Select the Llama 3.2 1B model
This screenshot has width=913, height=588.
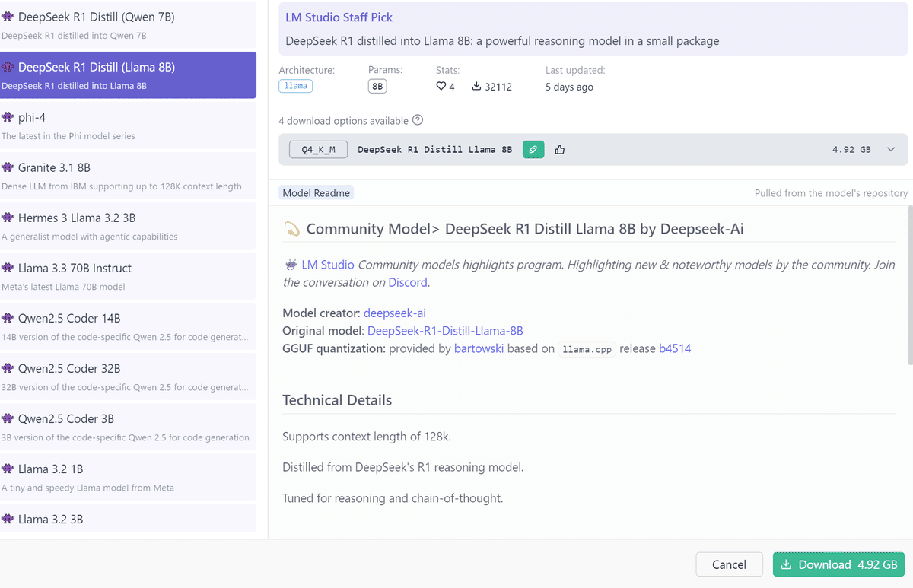point(128,476)
